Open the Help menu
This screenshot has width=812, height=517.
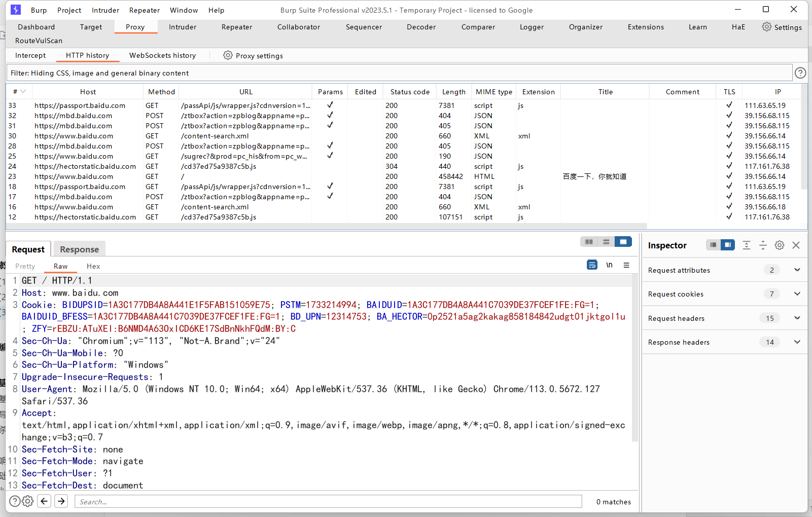pyautogui.click(x=216, y=10)
